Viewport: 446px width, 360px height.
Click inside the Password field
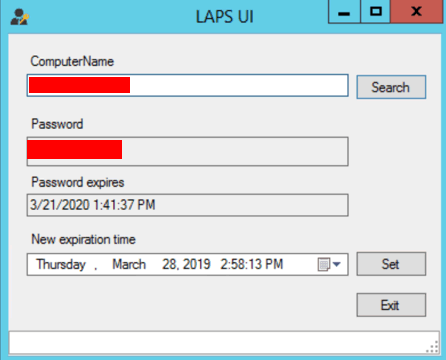click(188, 151)
